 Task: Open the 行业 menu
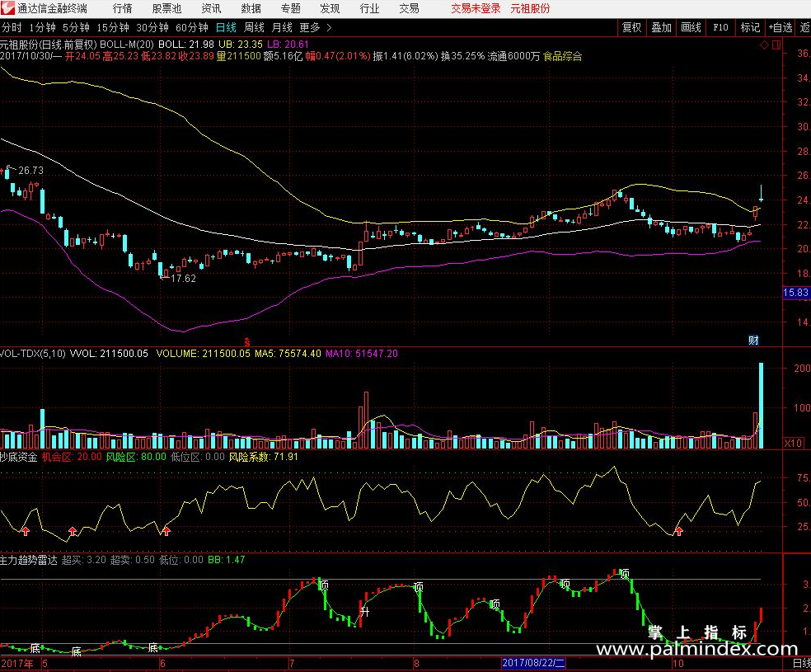369,9
